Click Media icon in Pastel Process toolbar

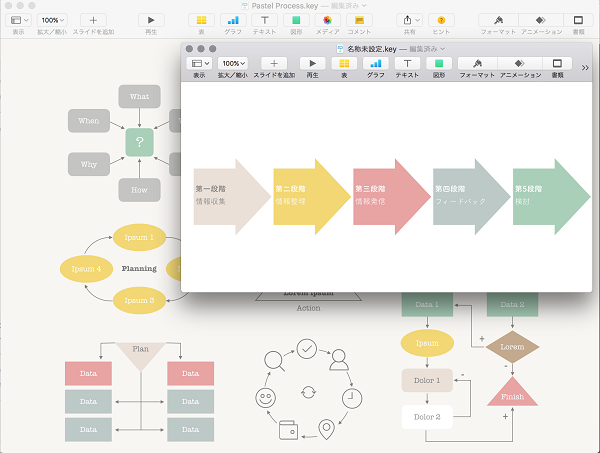(328, 20)
